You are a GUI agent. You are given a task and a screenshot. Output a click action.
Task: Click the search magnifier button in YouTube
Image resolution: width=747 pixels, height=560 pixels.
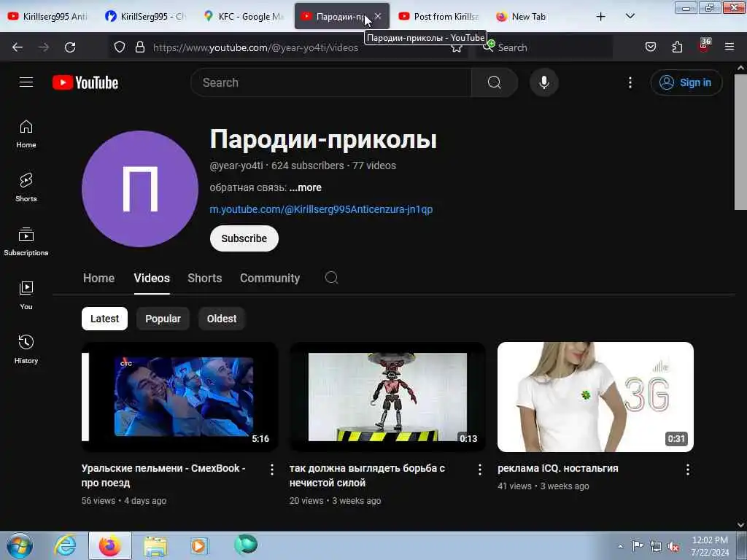tap(494, 82)
